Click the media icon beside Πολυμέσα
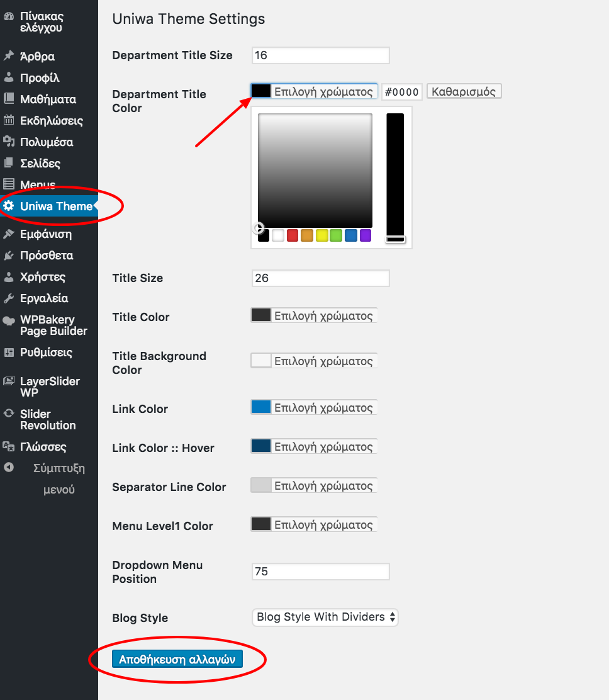This screenshot has height=700, width=609. (x=9, y=142)
